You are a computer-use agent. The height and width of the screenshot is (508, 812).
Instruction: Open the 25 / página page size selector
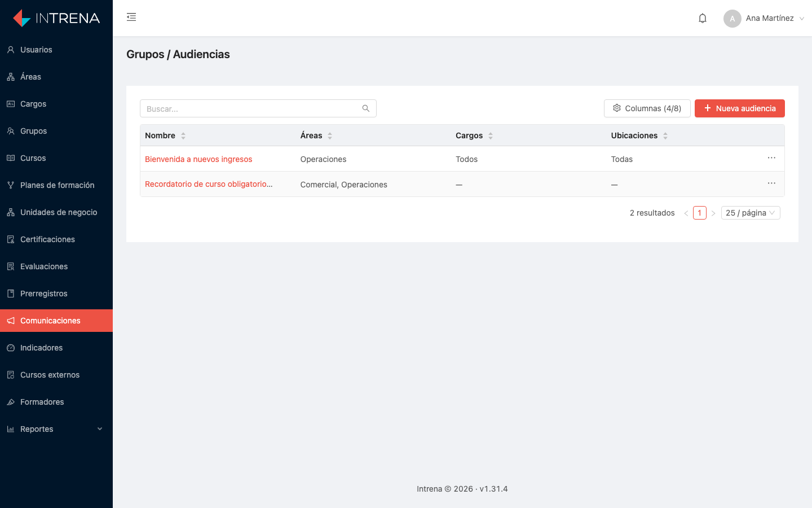click(x=751, y=213)
